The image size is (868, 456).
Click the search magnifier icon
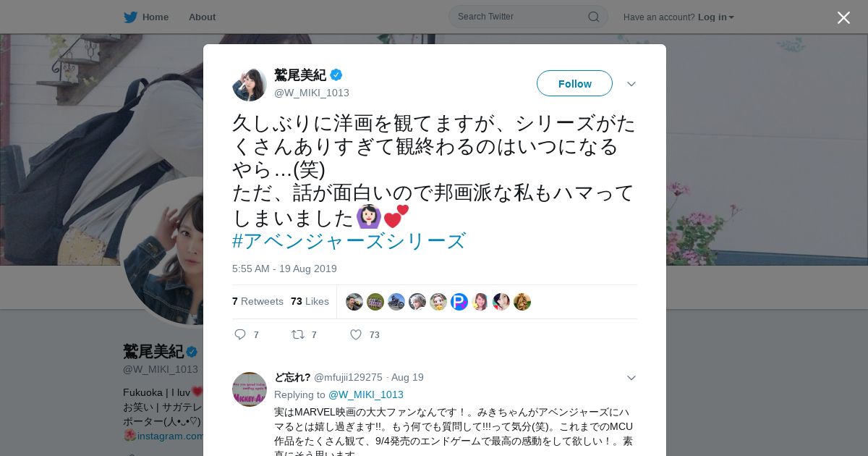tap(593, 17)
